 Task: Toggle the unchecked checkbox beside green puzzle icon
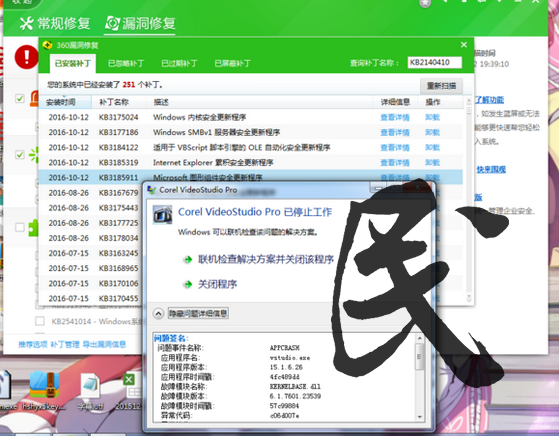pyautogui.click(x=20, y=227)
